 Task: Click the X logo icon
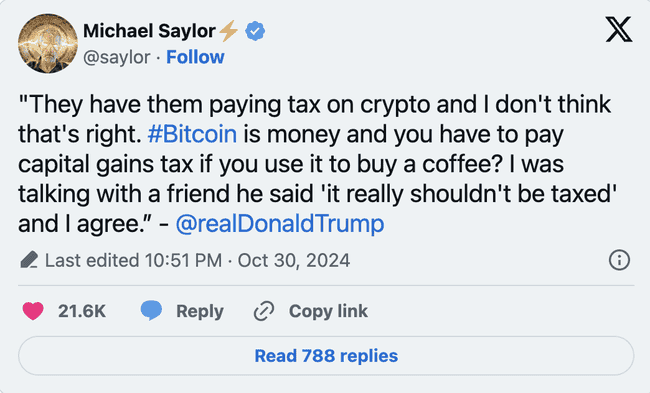pos(619,30)
